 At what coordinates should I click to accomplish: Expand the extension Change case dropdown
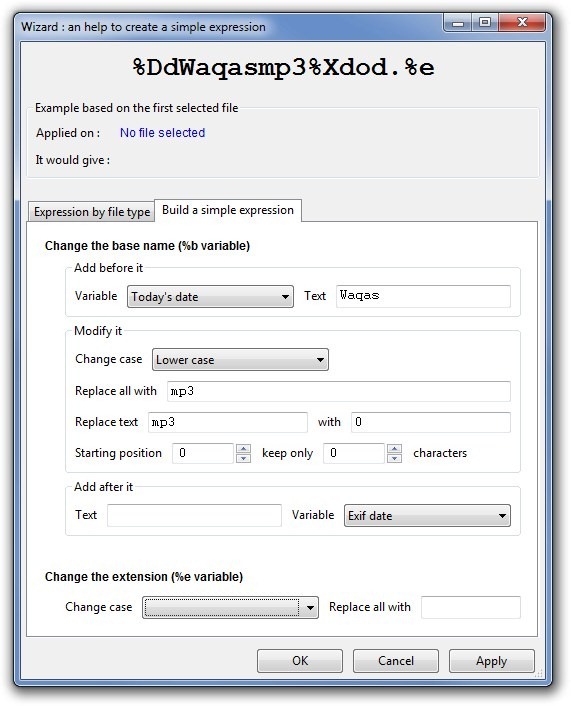[x=231, y=607]
